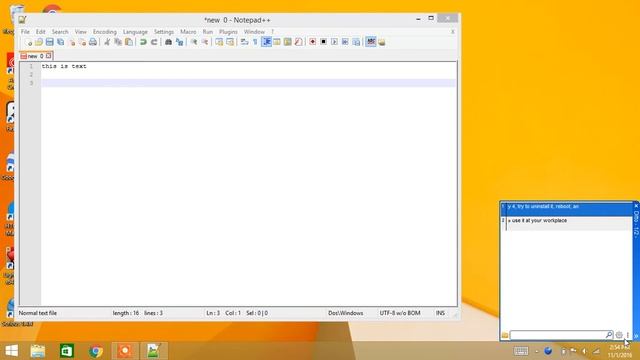Save the current file via the toolbar
Viewport: 640px width, 360px height.
tap(49, 42)
